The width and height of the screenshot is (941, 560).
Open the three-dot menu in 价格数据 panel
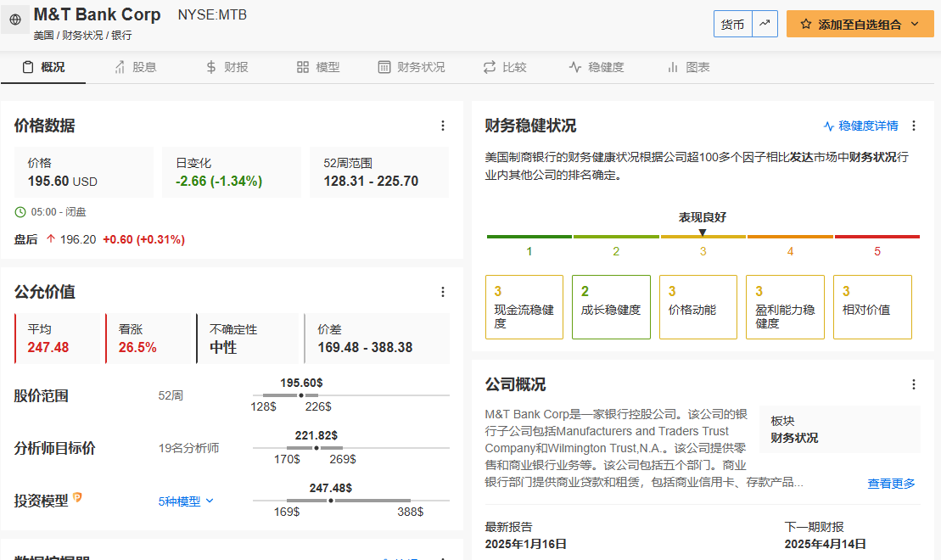point(442,126)
